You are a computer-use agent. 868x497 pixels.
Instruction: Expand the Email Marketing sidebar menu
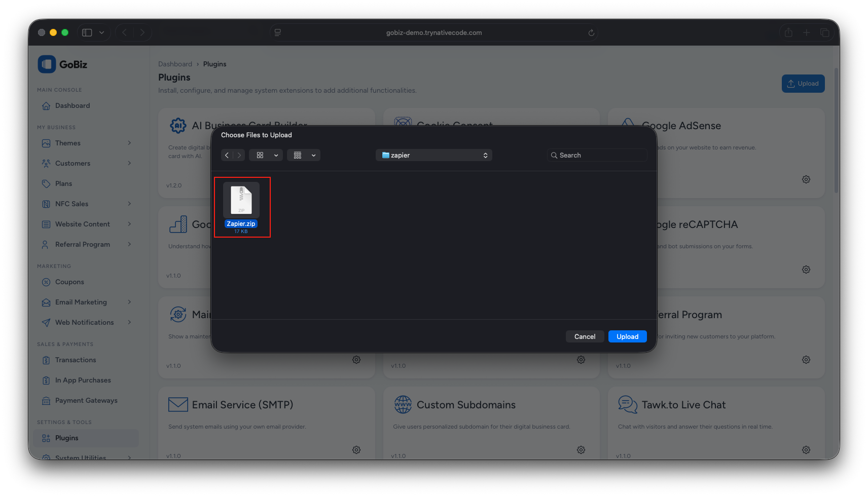coord(86,302)
